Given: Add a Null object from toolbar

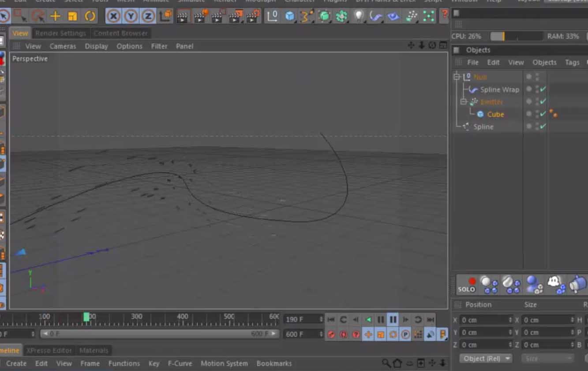Looking at the screenshot, I should 273,17.
